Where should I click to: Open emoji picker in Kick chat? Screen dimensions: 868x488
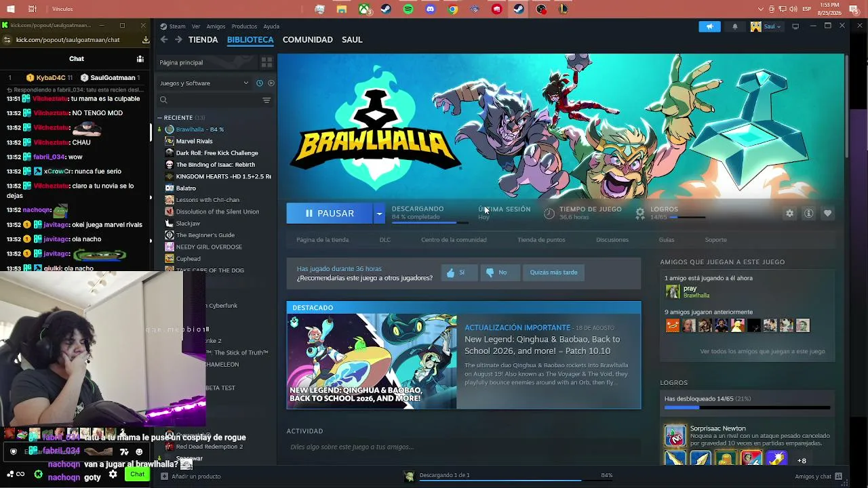click(139, 452)
